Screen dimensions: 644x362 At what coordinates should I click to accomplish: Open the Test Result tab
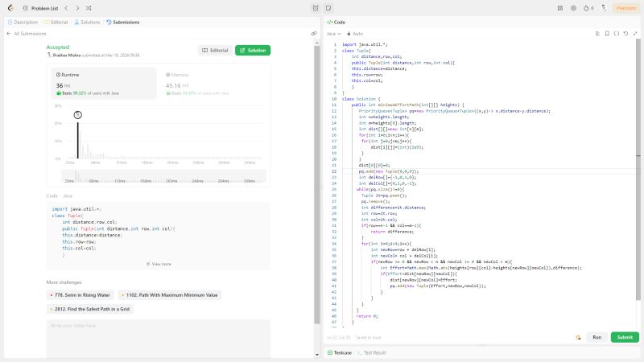pyautogui.click(x=372, y=352)
